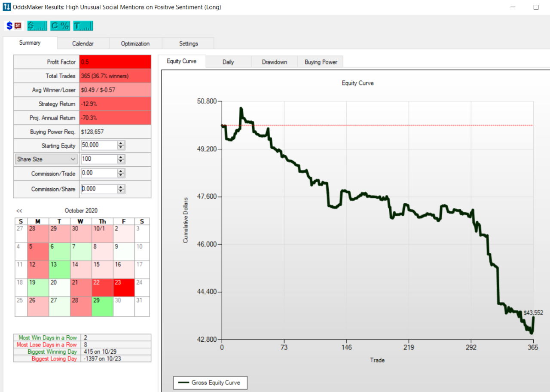Screen dimensions: 550x392
Task: Open the Buying Power tab
Action: tap(320, 62)
